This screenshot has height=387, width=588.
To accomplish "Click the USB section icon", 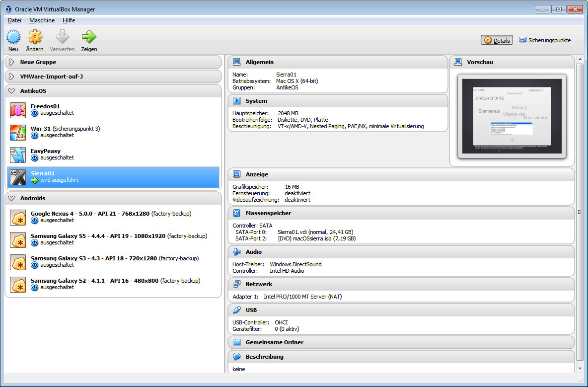I will coord(237,310).
